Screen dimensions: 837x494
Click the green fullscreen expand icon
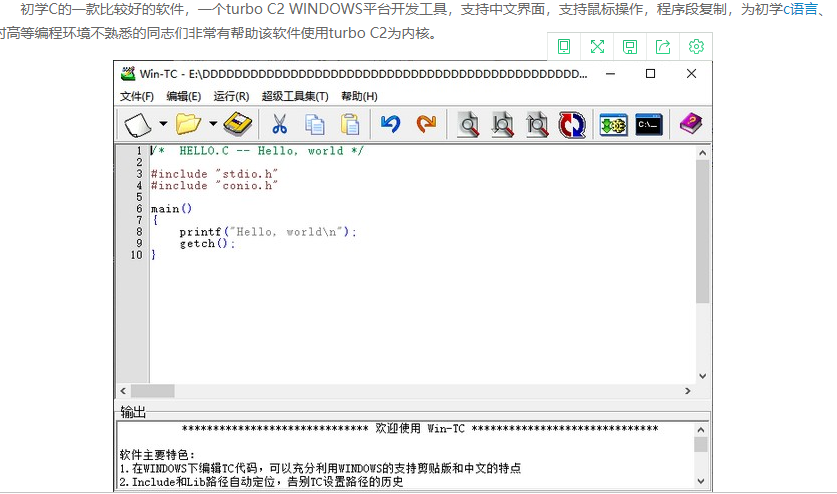tap(597, 46)
